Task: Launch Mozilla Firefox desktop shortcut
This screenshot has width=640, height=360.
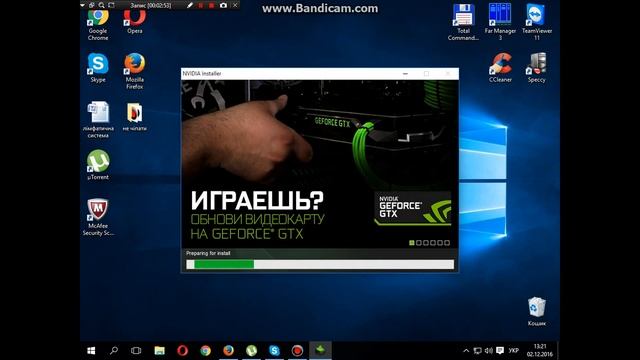Action: 135,71
